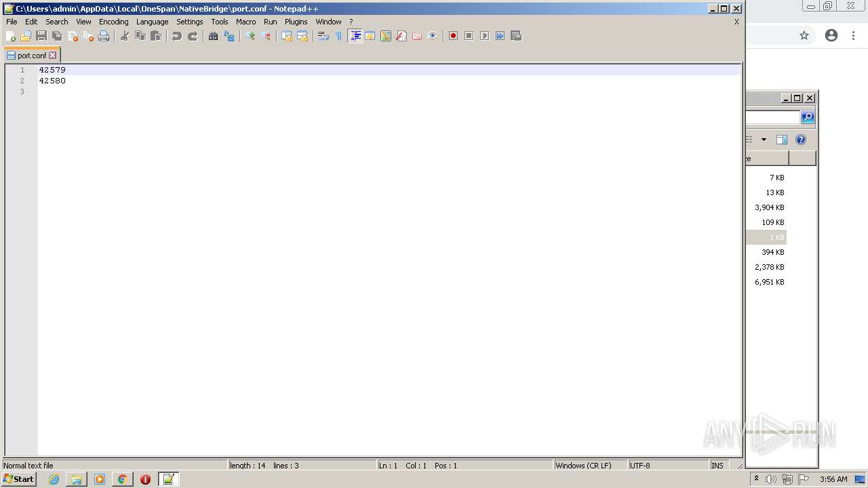Viewport: 868px width, 488px height.
Task: Click line 1 text 42579
Action: pyautogui.click(x=52, y=70)
